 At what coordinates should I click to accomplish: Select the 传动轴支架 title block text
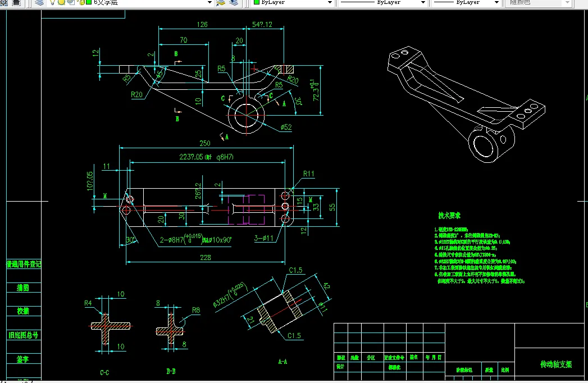click(x=556, y=364)
